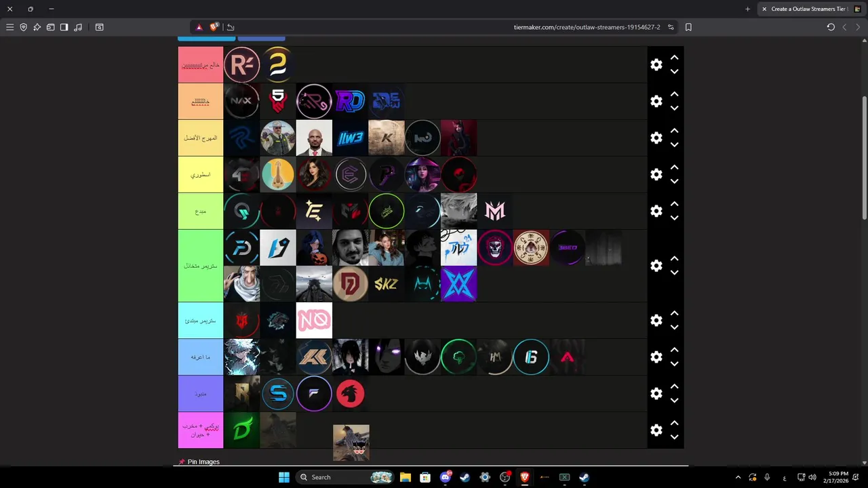The height and width of the screenshot is (488, 868).
Task: Navigate forward with the right chevron
Action: tap(858, 27)
